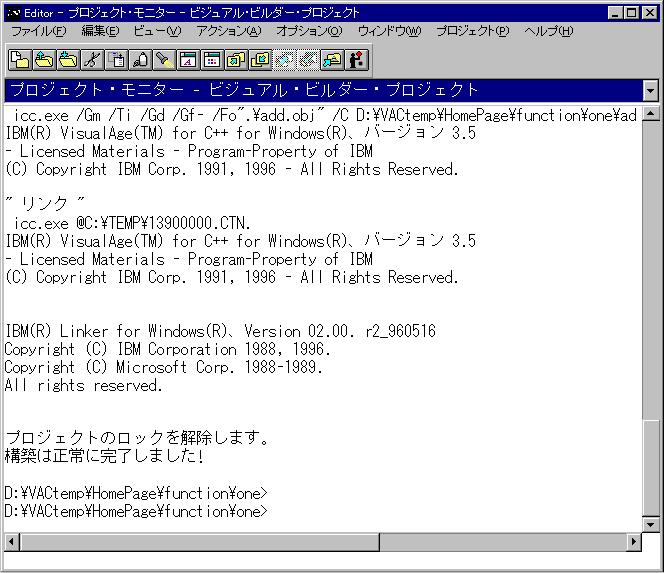Maximize the Editor window

(x=631, y=13)
